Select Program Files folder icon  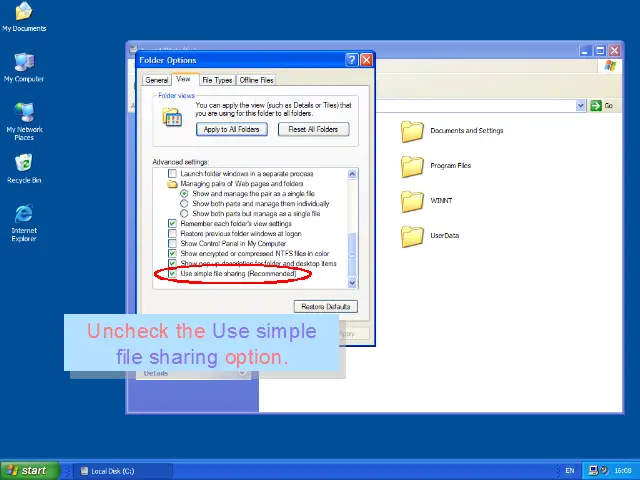(412, 166)
